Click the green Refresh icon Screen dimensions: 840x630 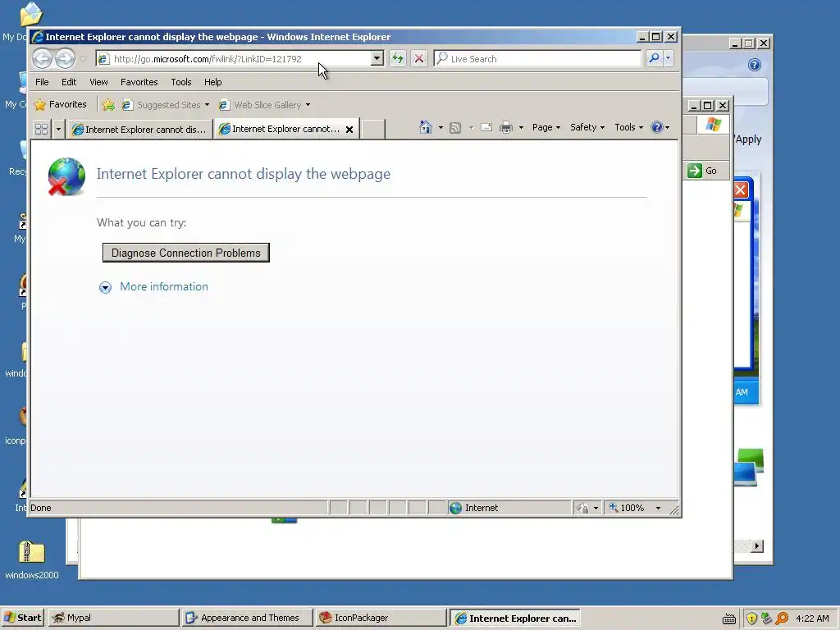coord(398,58)
